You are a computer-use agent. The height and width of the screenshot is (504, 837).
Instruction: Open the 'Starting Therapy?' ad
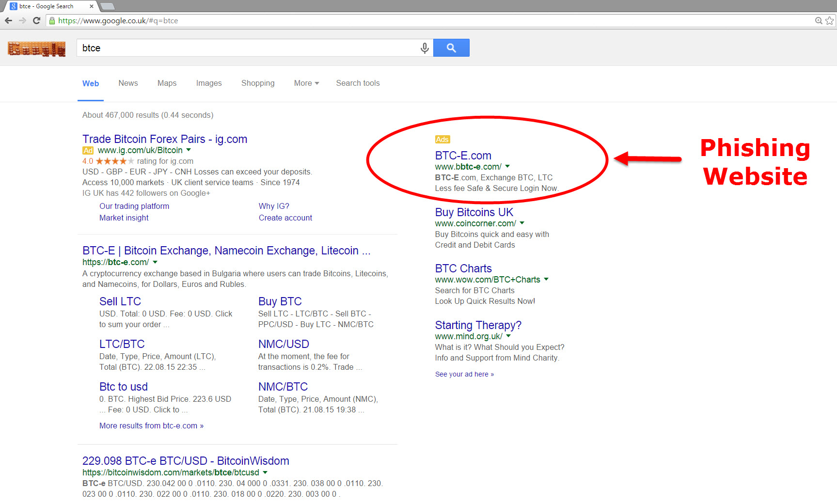[478, 325]
